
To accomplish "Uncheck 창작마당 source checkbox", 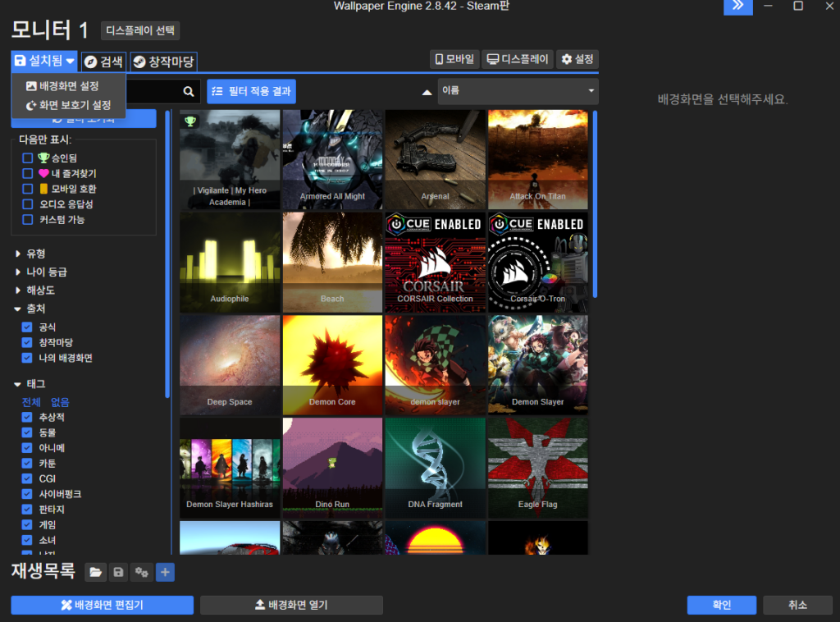I will click(x=27, y=342).
